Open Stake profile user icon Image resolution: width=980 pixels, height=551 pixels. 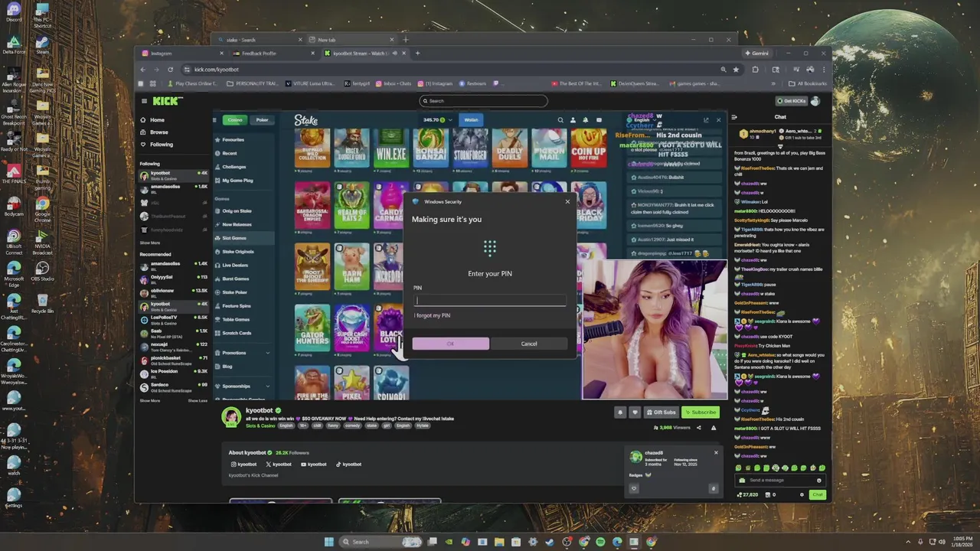[573, 119]
